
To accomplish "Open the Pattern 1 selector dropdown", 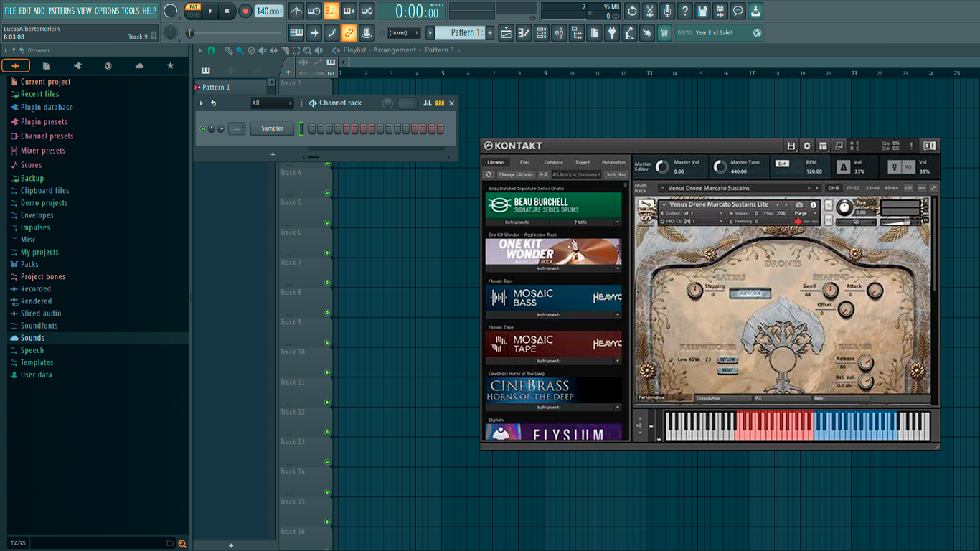I will tap(461, 33).
